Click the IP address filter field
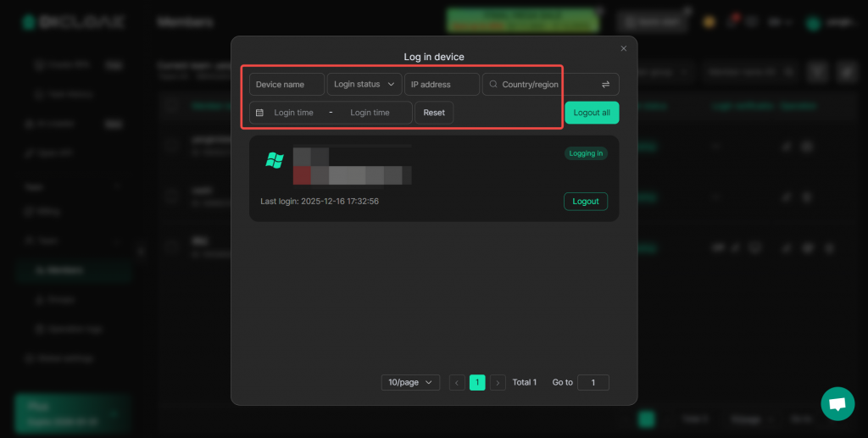Viewport: 868px width, 438px height. pos(442,85)
